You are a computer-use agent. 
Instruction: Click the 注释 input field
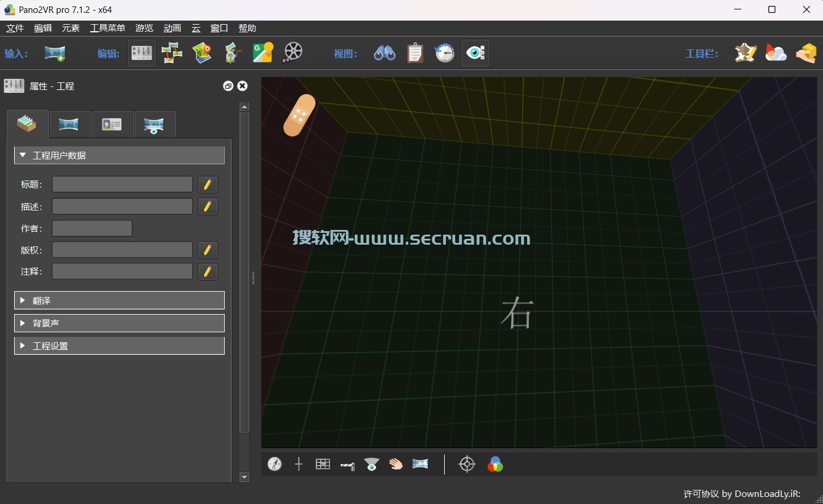click(122, 271)
